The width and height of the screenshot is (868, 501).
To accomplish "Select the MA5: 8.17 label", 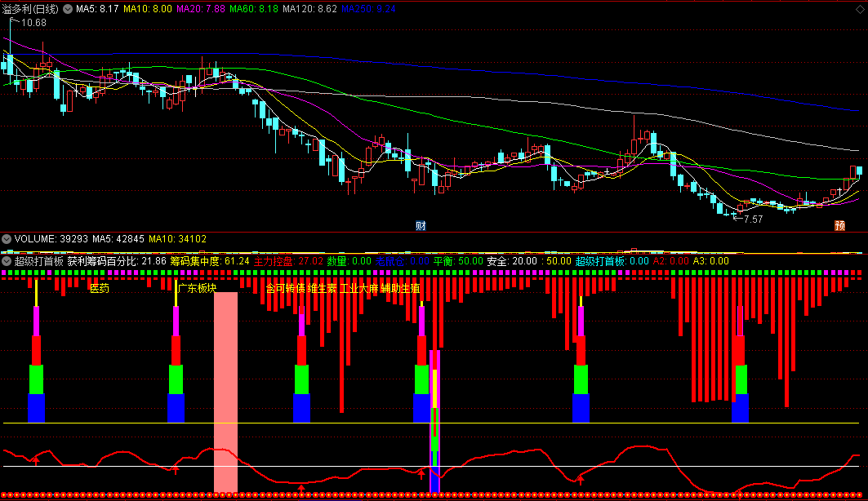I will (x=97, y=9).
